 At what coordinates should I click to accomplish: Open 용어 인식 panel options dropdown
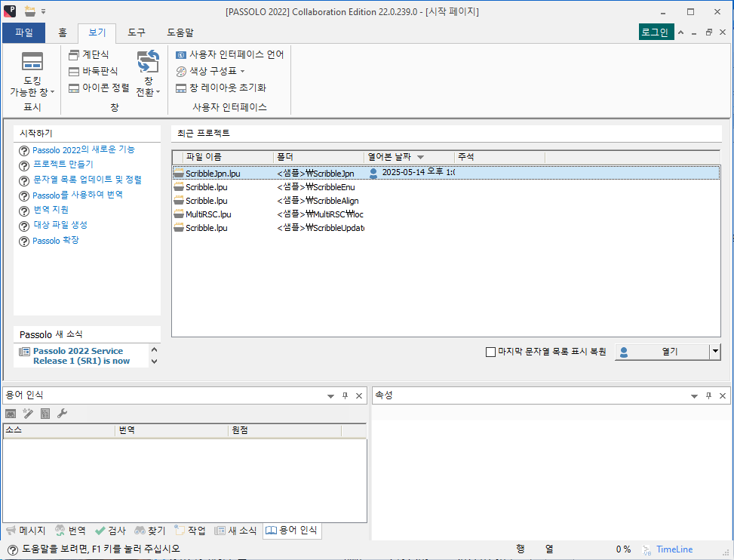pos(330,396)
